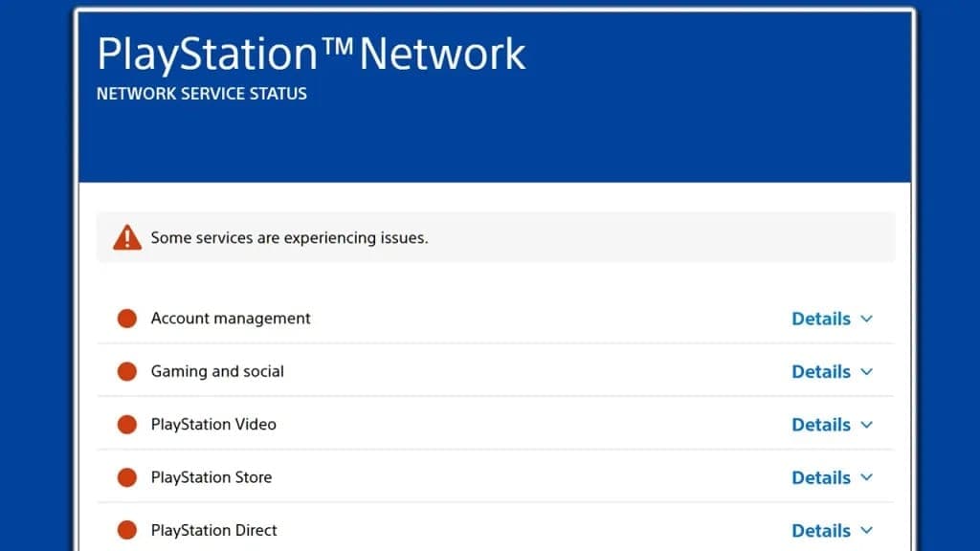Click the 'Account management' service name
The width and height of the screenshot is (980, 551).
point(231,319)
